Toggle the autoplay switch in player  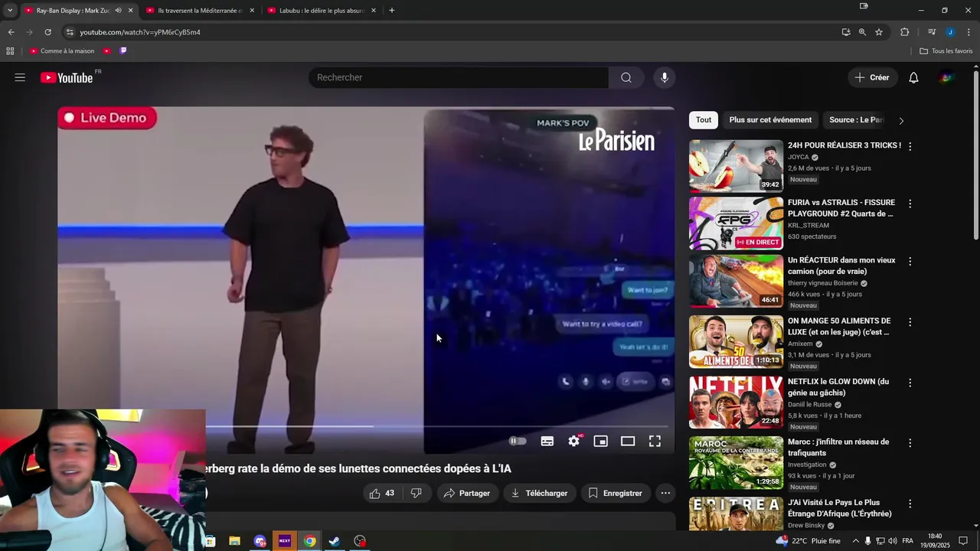(518, 441)
